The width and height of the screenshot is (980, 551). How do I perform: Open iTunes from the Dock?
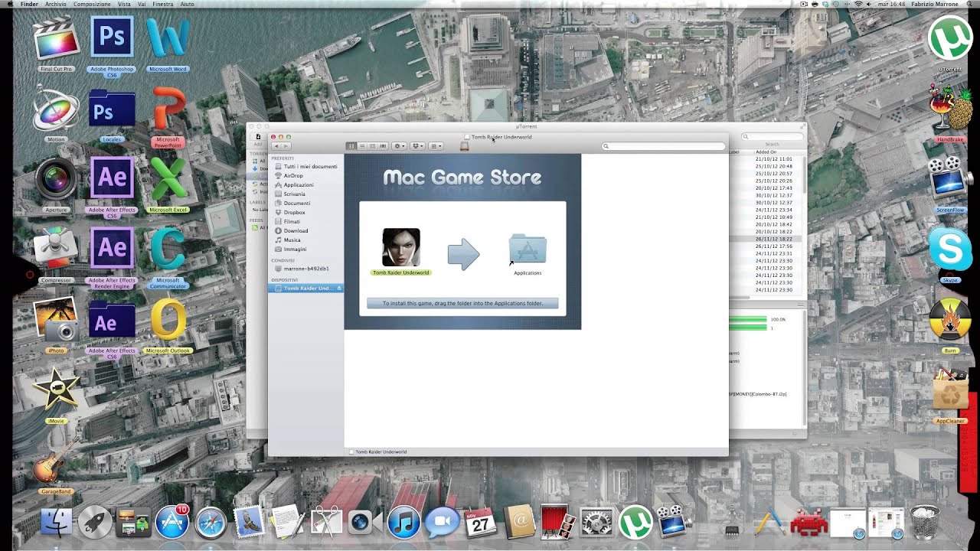tap(403, 522)
